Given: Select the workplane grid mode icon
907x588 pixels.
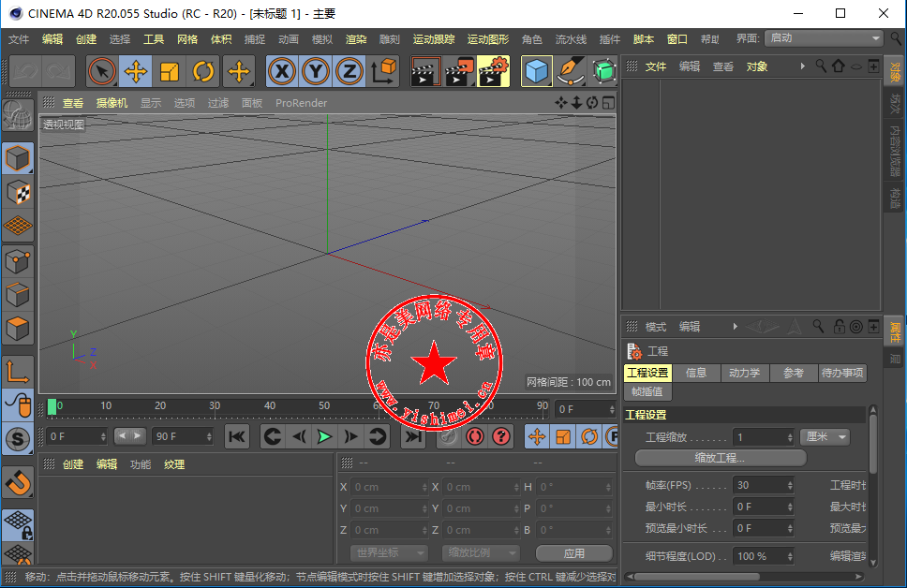Looking at the screenshot, I should [x=18, y=226].
